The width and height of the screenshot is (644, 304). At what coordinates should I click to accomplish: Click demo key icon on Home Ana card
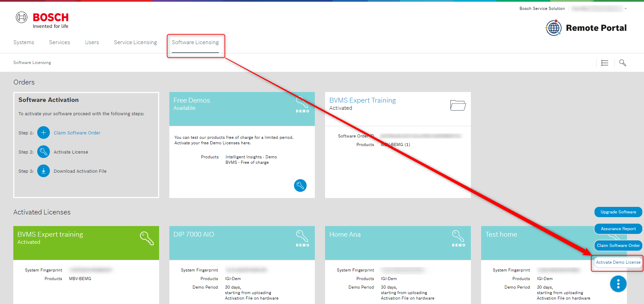[459, 238]
